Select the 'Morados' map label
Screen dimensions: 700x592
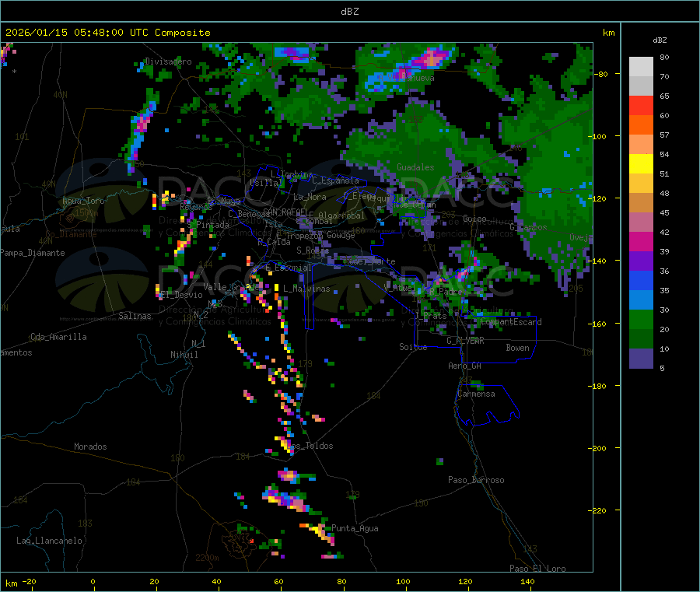(x=90, y=447)
